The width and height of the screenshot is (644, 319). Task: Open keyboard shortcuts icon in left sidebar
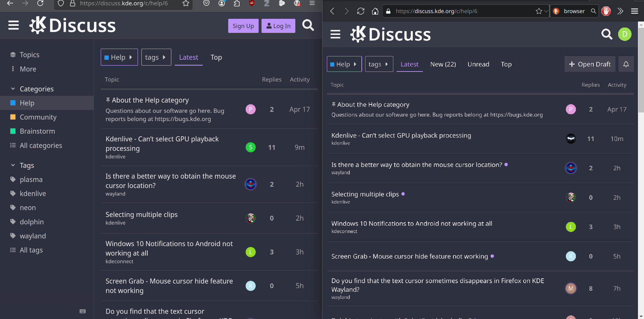click(x=83, y=311)
